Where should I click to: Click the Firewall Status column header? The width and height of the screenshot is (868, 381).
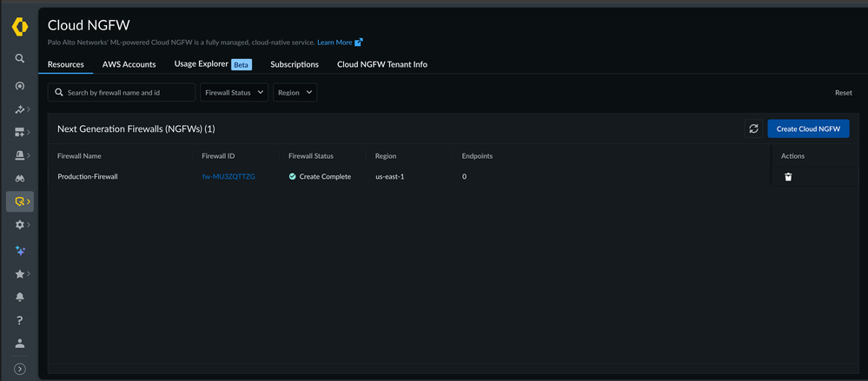pyautogui.click(x=311, y=156)
